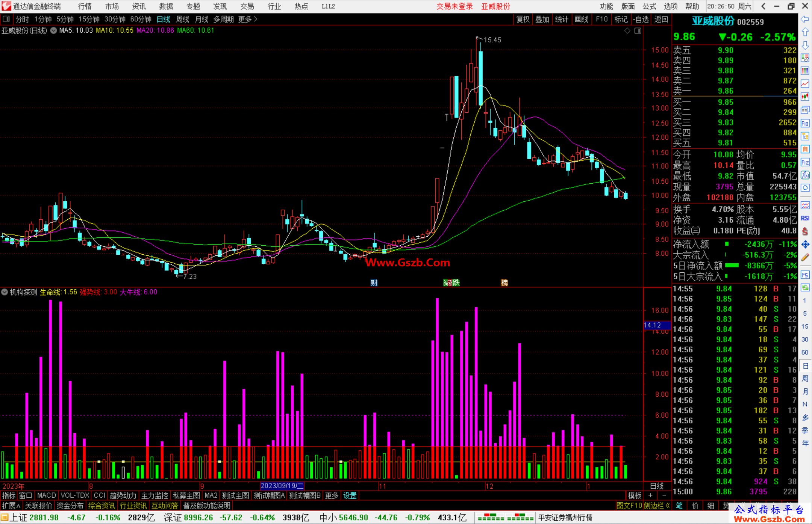
Task: Click the orange document icon in sidebar
Action: (805, 149)
